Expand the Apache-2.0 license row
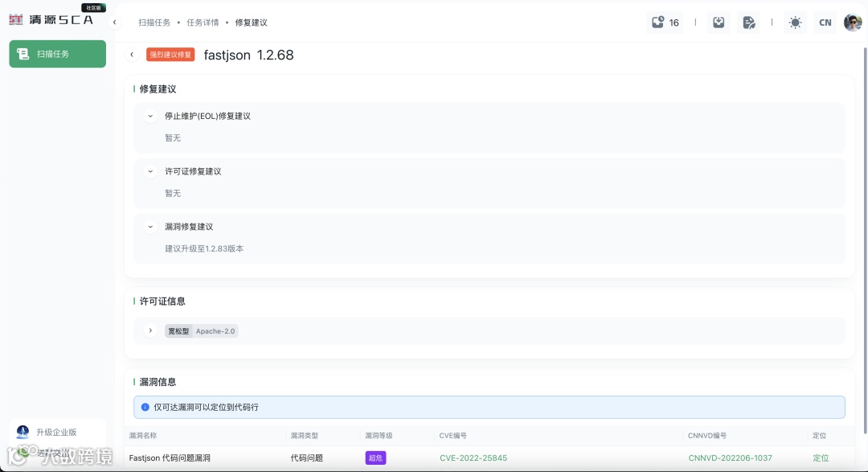868x472 pixels. [x=150, y=330]
